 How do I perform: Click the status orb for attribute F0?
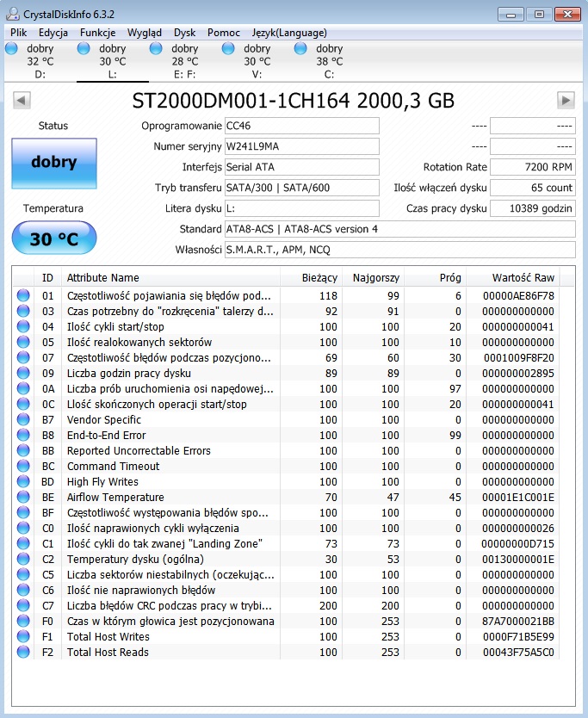pos(23,621)
